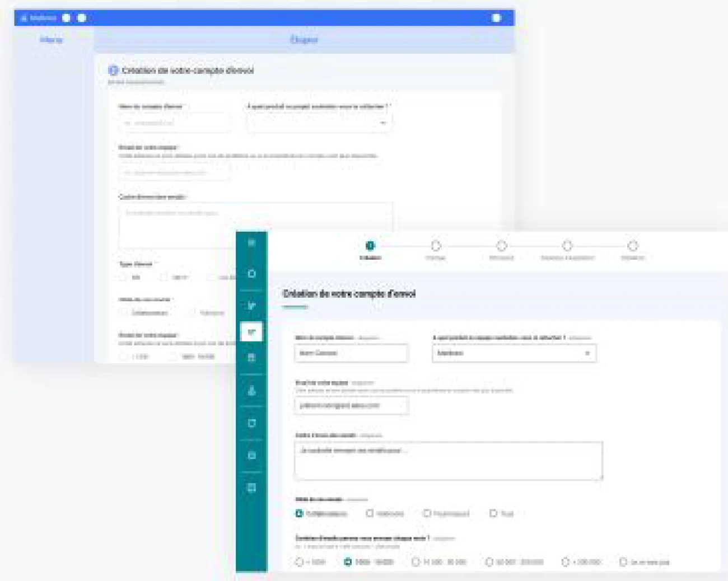
Task: Select the checked first radio in the recipients row
Action: click(299, 513)
